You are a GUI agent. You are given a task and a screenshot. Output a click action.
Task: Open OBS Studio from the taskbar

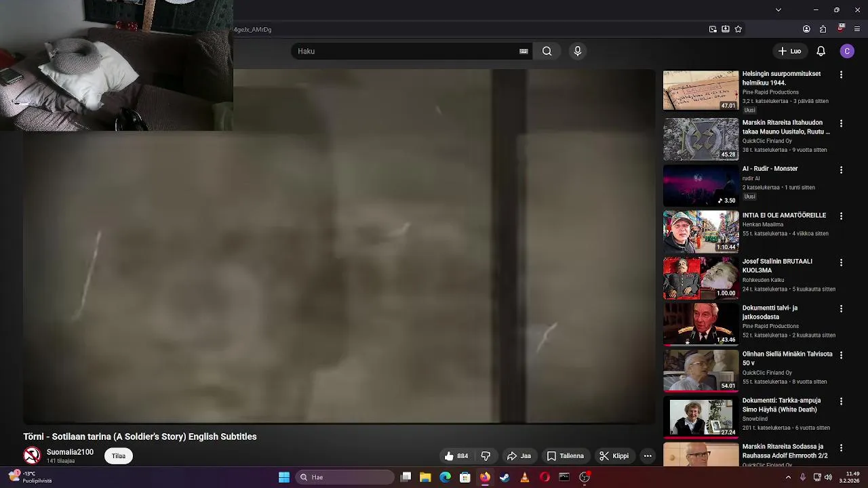[585, 477]
